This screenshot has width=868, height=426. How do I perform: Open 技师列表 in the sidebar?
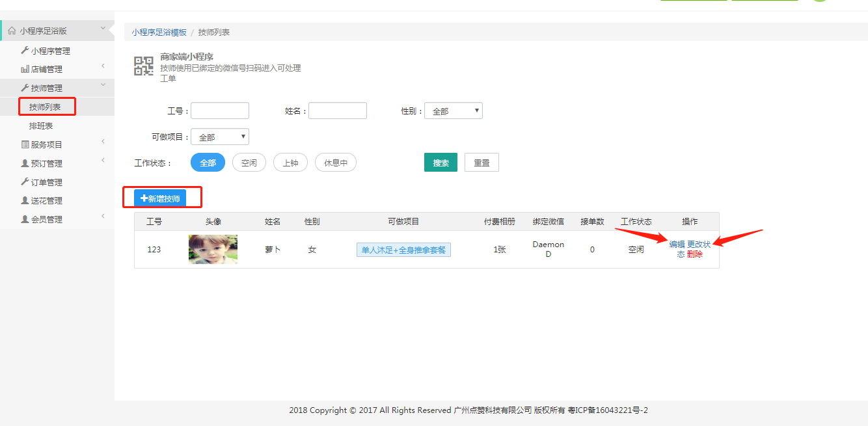coord(45,107)
